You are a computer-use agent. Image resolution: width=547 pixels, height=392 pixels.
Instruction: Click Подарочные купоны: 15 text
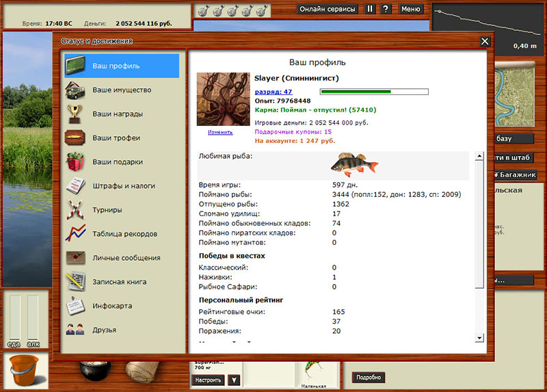coord(293,132)
